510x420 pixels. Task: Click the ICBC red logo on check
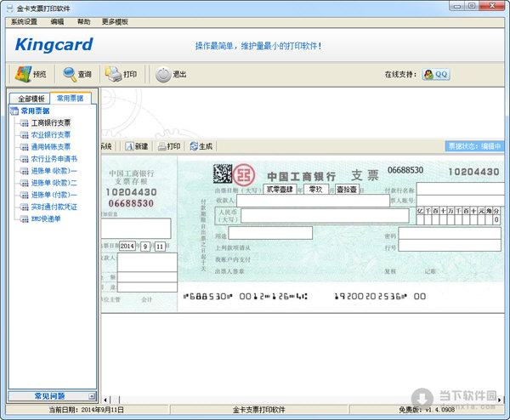(244, 174)
